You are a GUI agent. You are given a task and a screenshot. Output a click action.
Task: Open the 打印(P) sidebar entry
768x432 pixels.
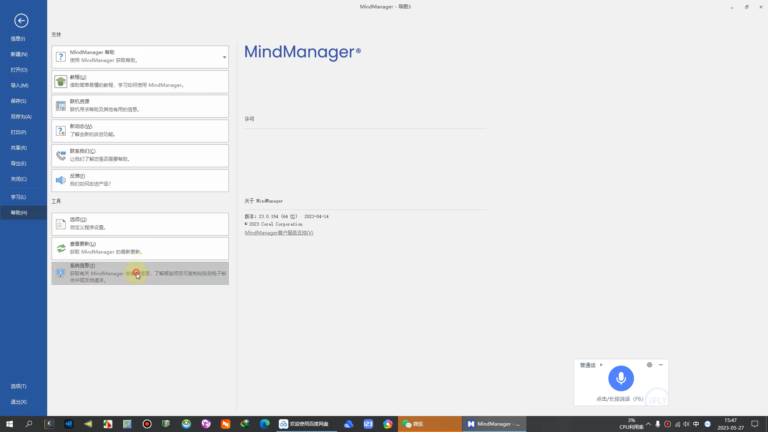pyautogui.click(x=18, y=132)
